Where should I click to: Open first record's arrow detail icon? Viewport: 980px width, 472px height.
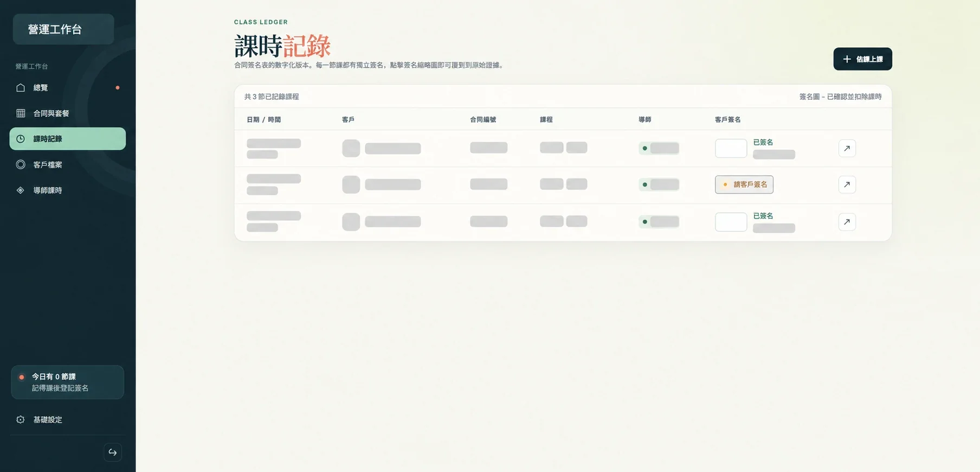point(847,148)
